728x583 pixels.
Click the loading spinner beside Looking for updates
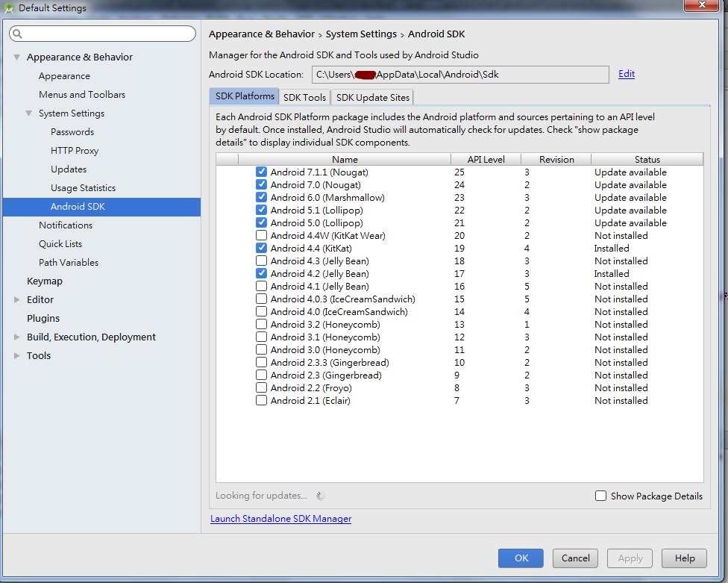[321, 496]
